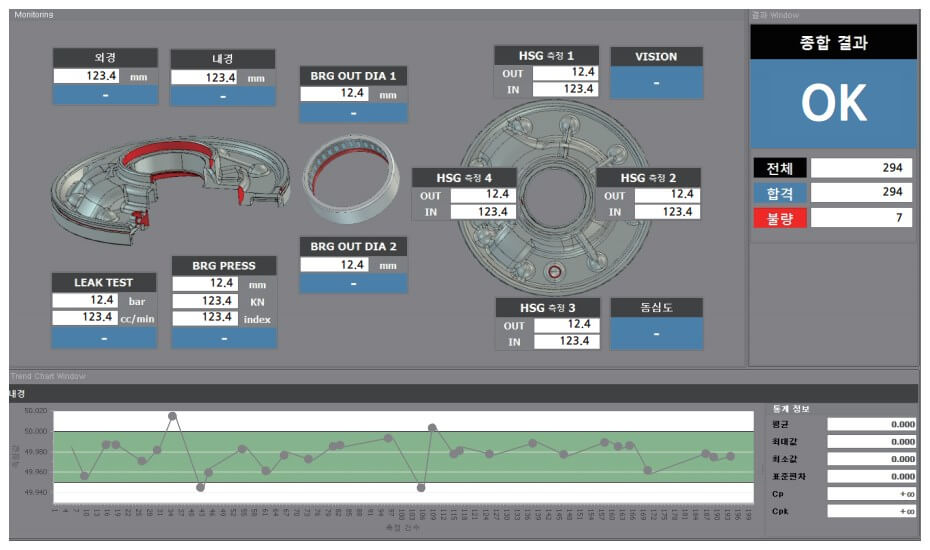
Task: Select the HSG 측정 3 IN value
Action: tap(564, 342)
